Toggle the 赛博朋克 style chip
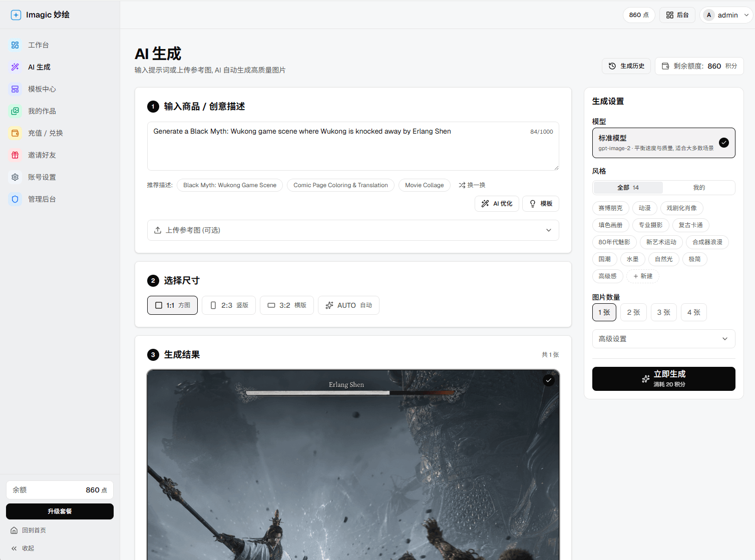 pos(610,208)
